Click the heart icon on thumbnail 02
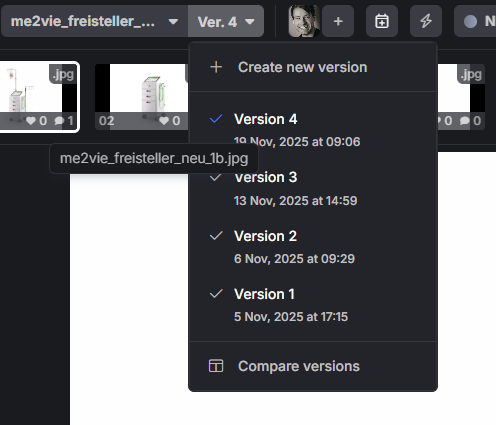Image resolution: width=496 pixels, height=425 pixels. (164, 121)
